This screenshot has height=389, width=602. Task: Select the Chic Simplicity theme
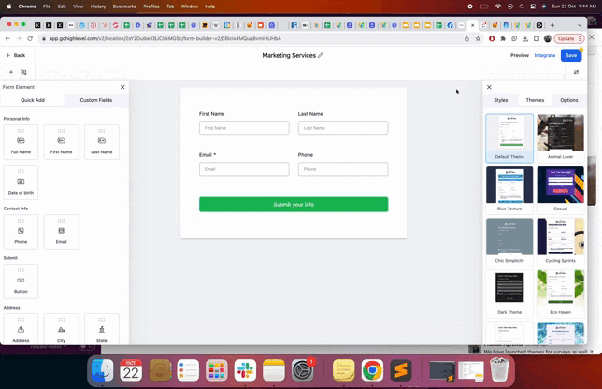[x=509, y=242]
